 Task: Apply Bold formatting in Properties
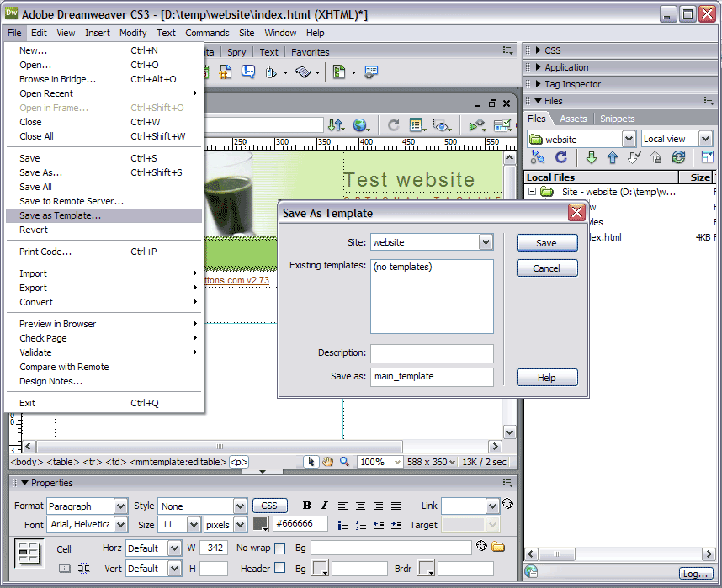click(306, 506)
